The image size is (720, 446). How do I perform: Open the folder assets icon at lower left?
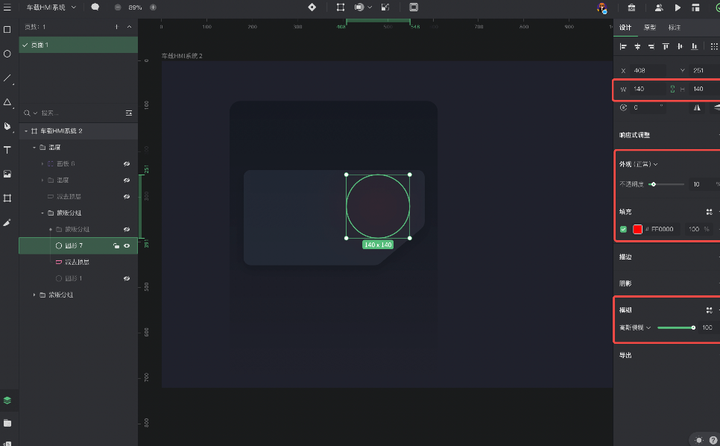click(x=7, y=423)
